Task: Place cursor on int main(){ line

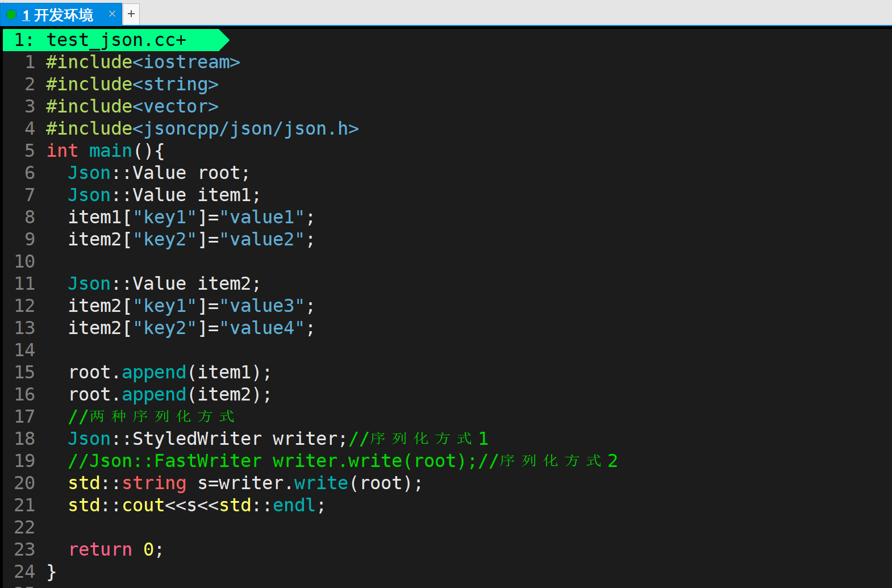Action: point(105,151)
